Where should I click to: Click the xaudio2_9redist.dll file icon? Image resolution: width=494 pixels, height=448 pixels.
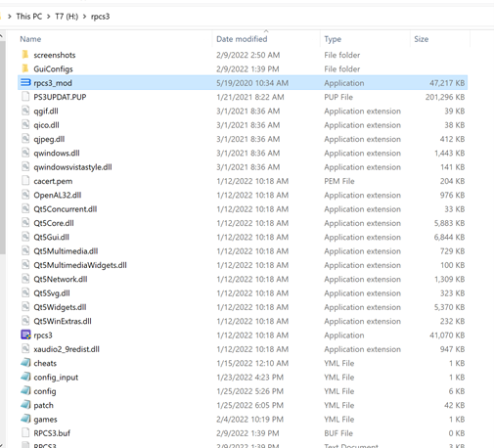click(25, 349)
